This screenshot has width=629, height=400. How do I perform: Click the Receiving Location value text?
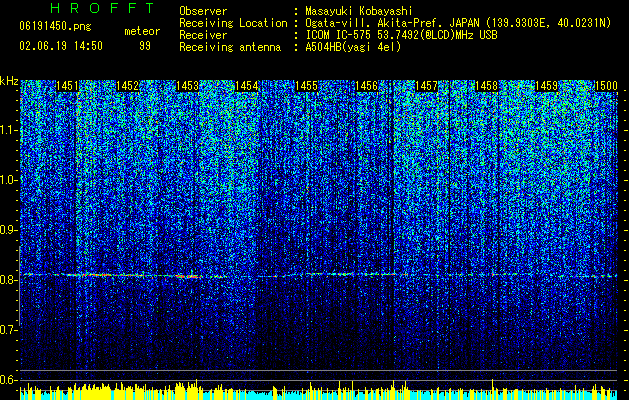click(x=458, y=23)
